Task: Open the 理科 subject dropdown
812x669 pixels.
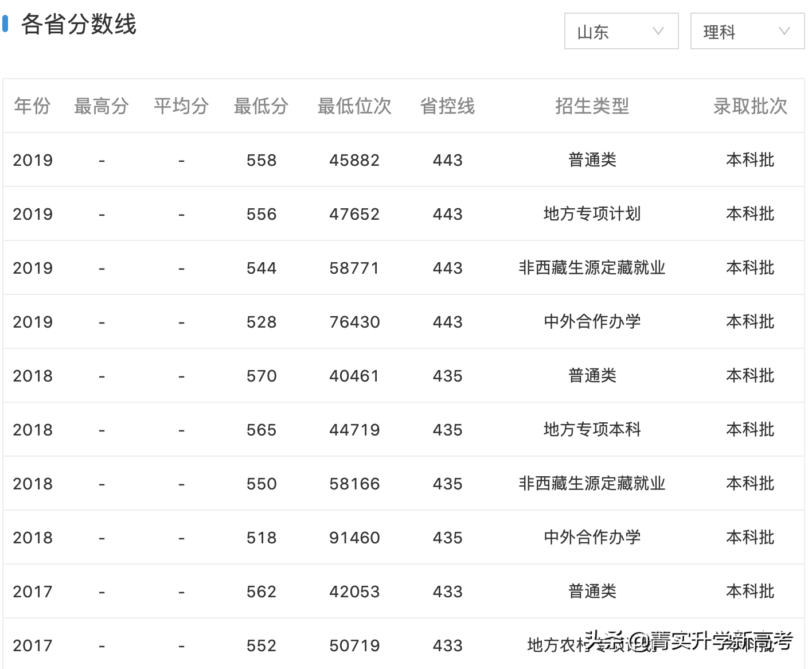Action: (747, 32)
